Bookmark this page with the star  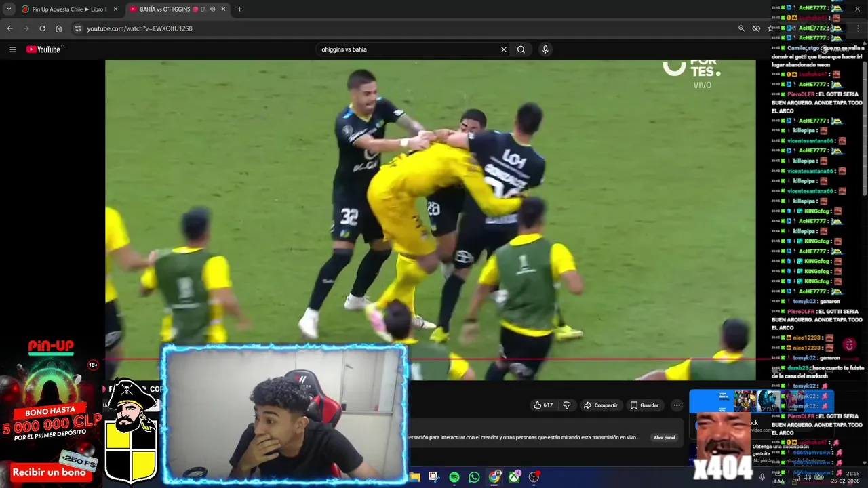(770, 28)
